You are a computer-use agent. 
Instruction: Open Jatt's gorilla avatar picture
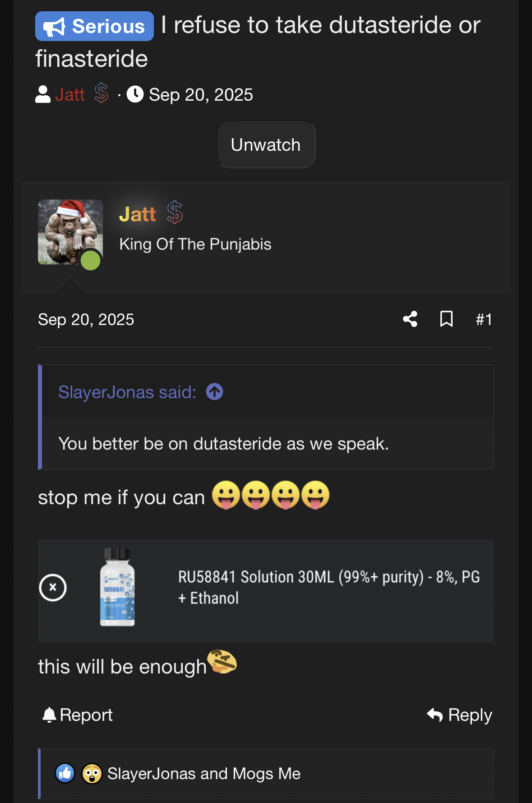pyautogui.click(x=70, y=232)
